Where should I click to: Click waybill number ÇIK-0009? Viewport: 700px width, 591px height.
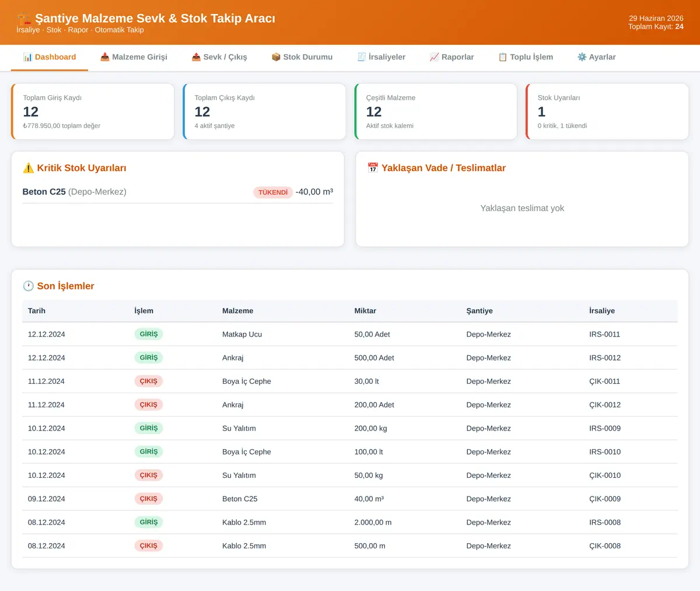pyautogui.click(x=605, y=499)
